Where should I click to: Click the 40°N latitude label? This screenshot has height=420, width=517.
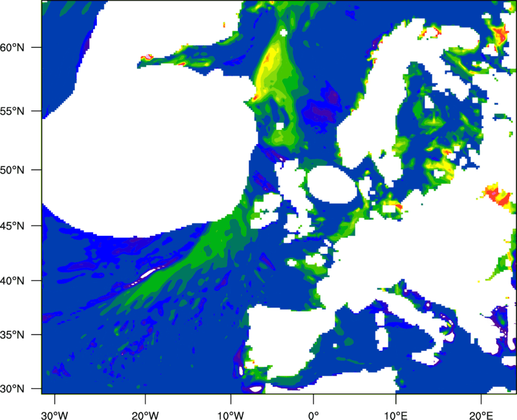tap(12, 281)
